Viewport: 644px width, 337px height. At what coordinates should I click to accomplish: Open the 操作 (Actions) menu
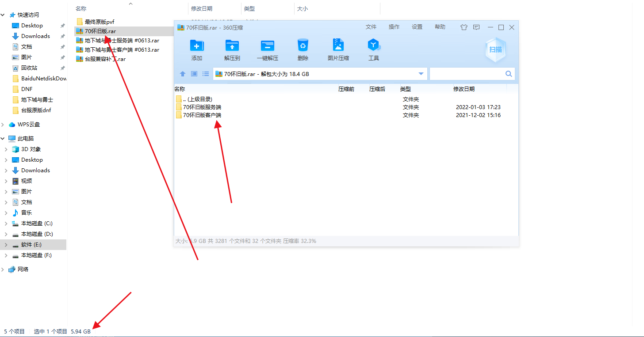click(x=394, y=27)
